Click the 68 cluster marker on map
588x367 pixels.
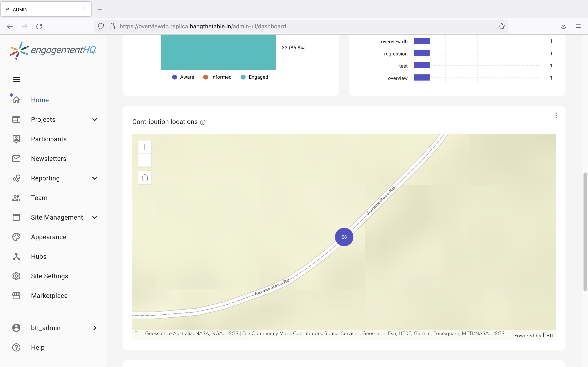344,237
